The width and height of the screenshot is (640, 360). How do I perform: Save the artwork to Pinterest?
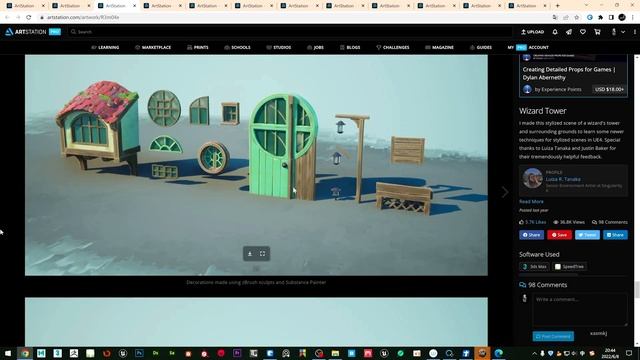coord(559,235)
